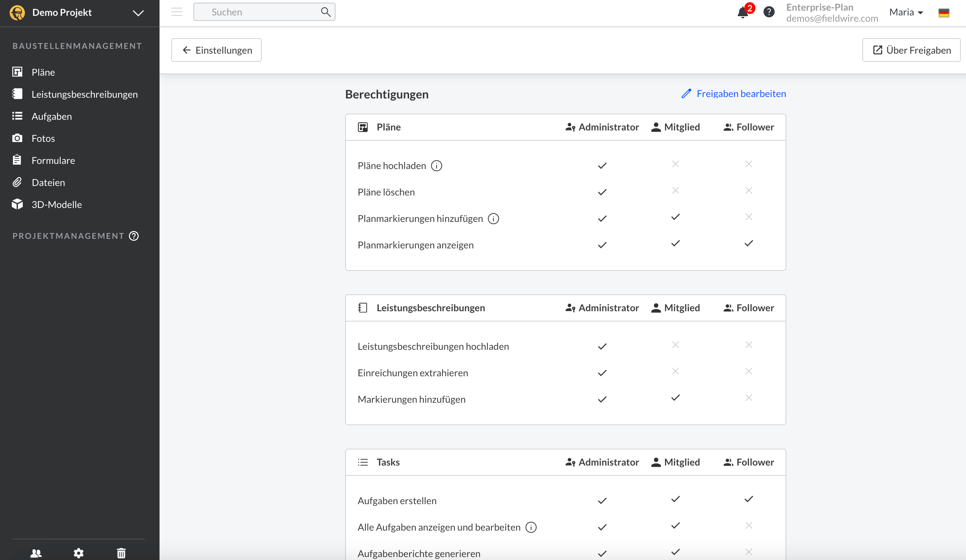The height and width of the screenshot is (560, 966).
Task: Click the hamburger menu icon
Action: [x=177, y=12]
